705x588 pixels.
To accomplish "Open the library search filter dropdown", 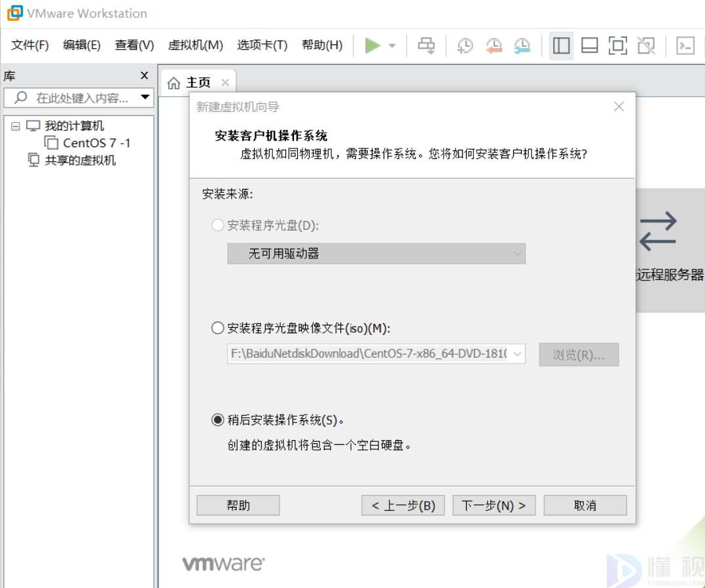I will pyautogui.click(x=145, y=98).
